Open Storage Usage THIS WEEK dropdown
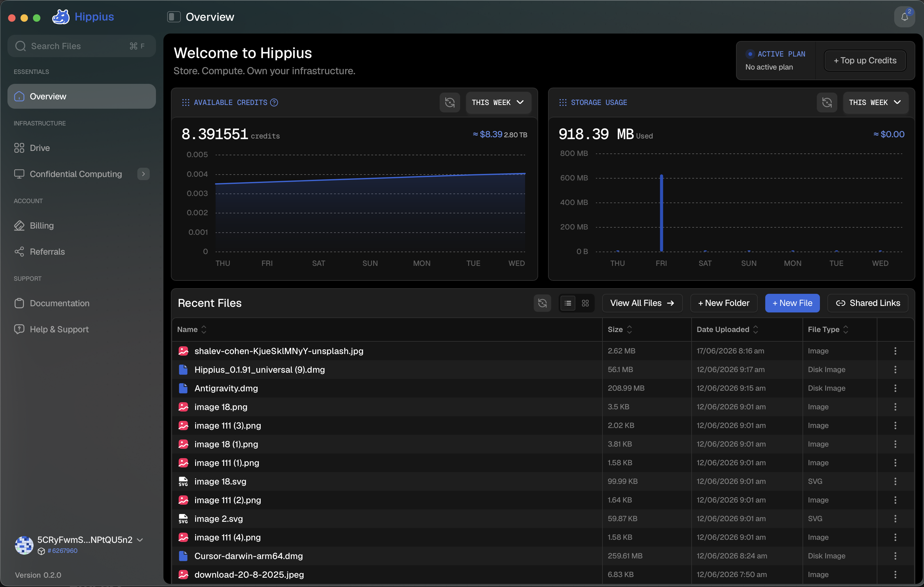 (x=875, y=102)
